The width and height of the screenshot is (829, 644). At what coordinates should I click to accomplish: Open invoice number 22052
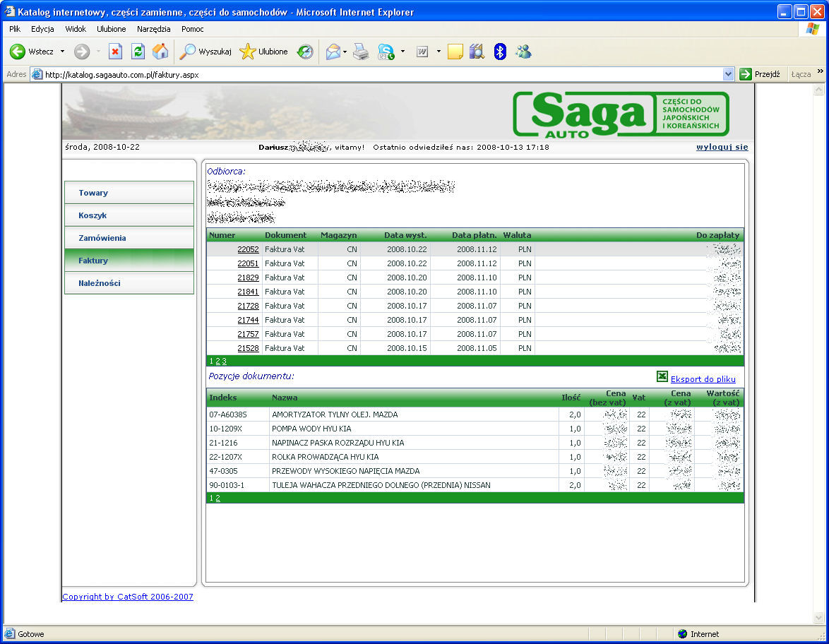[248, 249]
